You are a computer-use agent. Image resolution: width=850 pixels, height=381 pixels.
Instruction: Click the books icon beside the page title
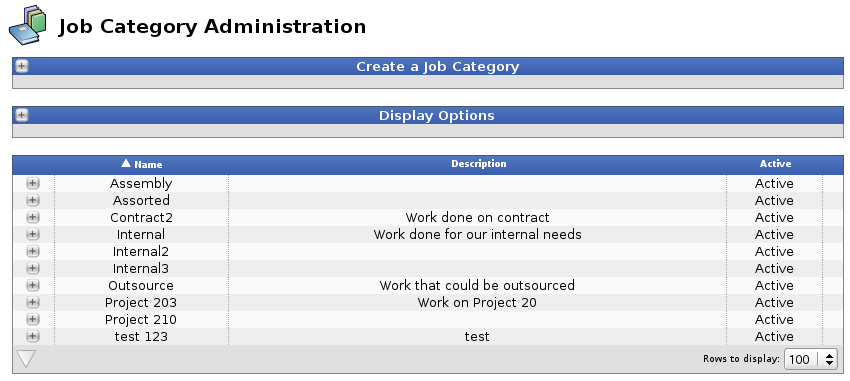click(x=28, y=25)
